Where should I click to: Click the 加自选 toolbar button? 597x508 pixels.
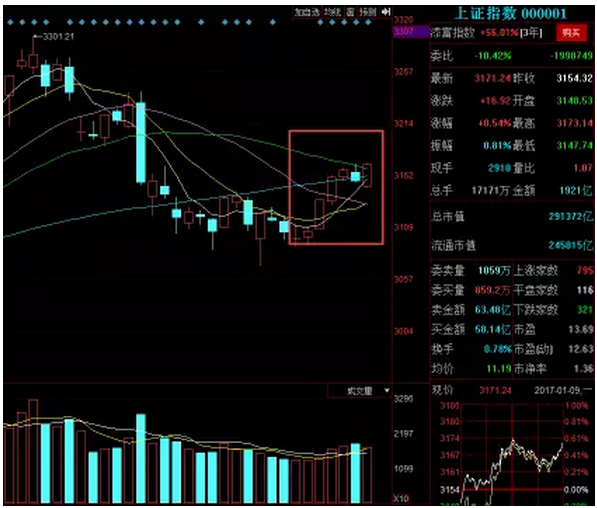pos(307,12)
